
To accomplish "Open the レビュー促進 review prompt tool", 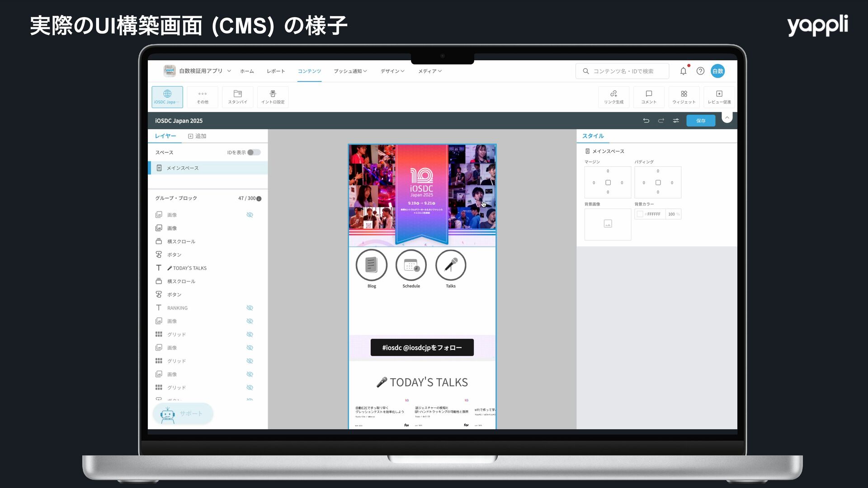I will pos(719,97).
